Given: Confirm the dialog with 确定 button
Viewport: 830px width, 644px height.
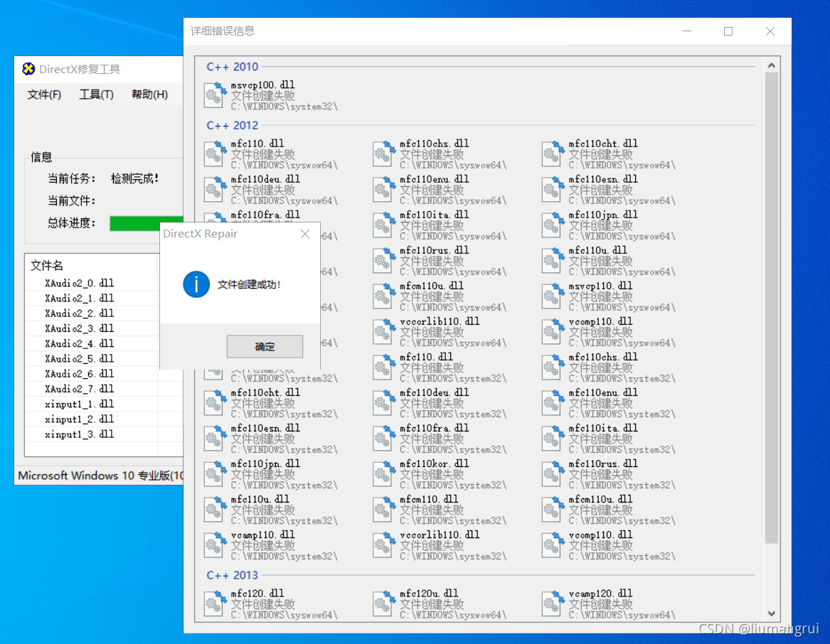Looking at the screenshot, I should (265, 347).
